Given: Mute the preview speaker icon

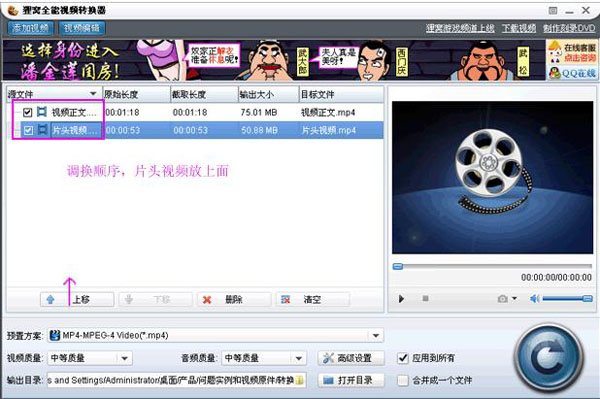Looking at the screenshot, I should click(535, 298).
